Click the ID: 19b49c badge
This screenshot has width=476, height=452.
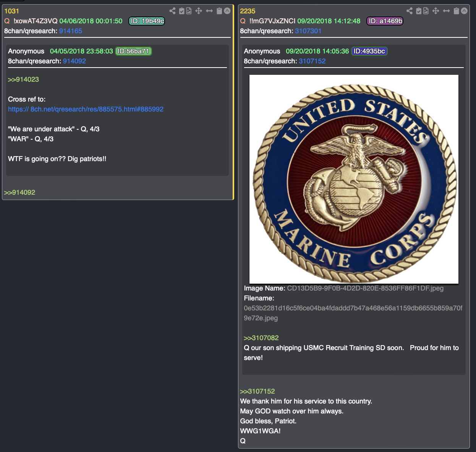point(147,21)
